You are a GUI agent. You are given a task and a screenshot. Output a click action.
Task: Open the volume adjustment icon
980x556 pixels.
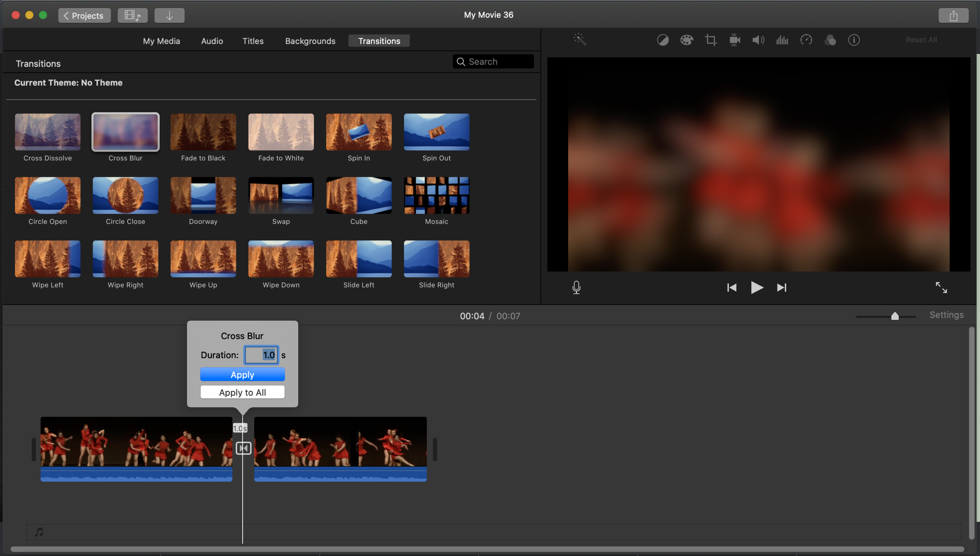758,40
